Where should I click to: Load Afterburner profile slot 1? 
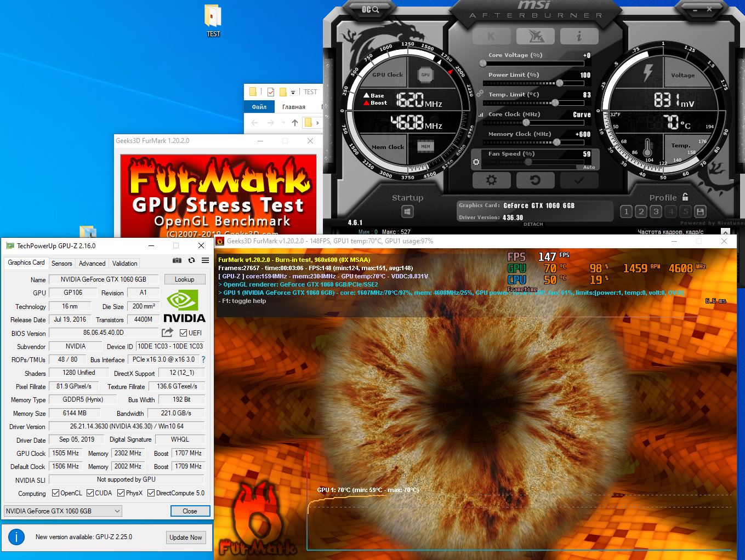tap(626, 212)
